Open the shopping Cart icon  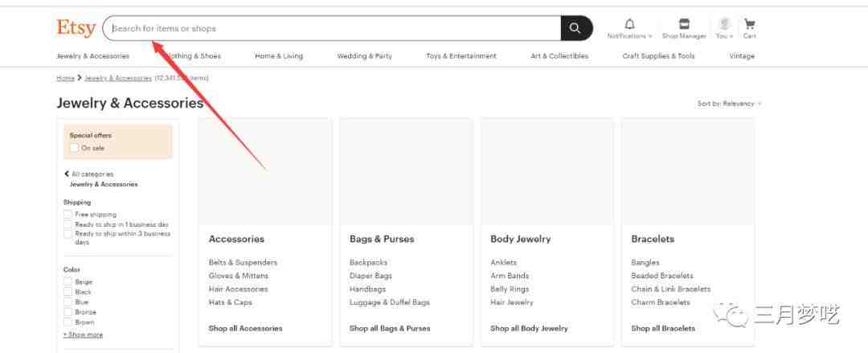coord(749,24)
